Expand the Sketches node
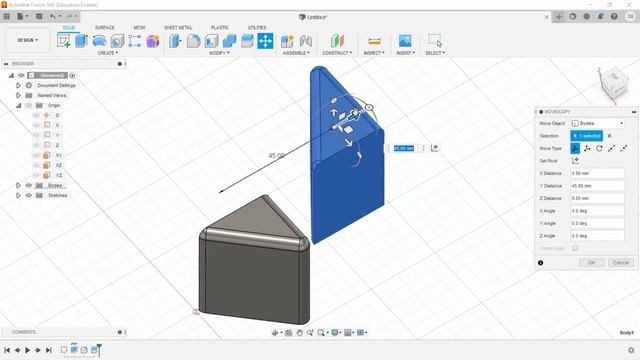Screen dimensions: 640x360 coord(18,196)
